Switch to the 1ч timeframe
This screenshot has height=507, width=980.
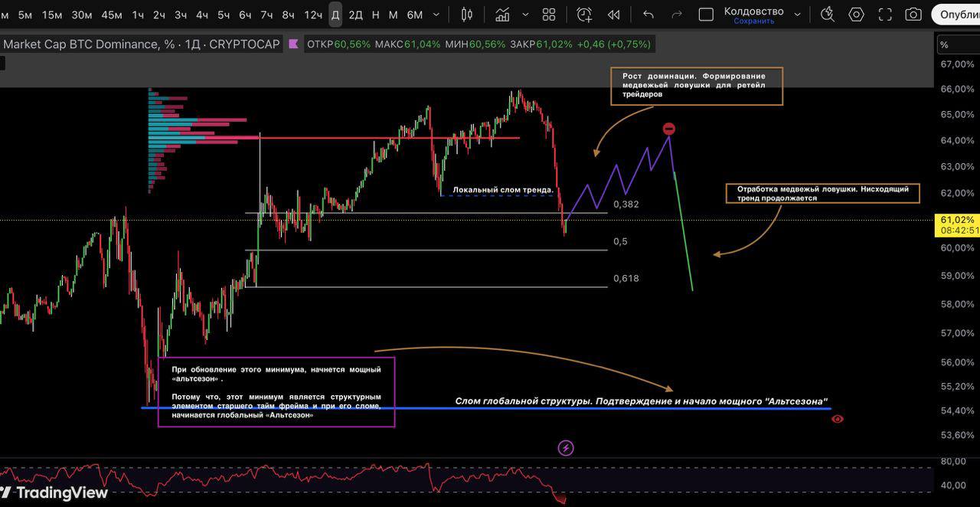[x=138, y=15]
